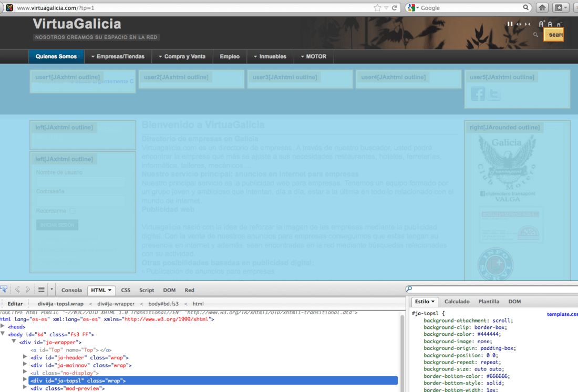The width and height of the screenshot is (578, 392).
Task: Select div#ja-topsl.wrap breadcrumb
Action: click(x=60, y=304)
